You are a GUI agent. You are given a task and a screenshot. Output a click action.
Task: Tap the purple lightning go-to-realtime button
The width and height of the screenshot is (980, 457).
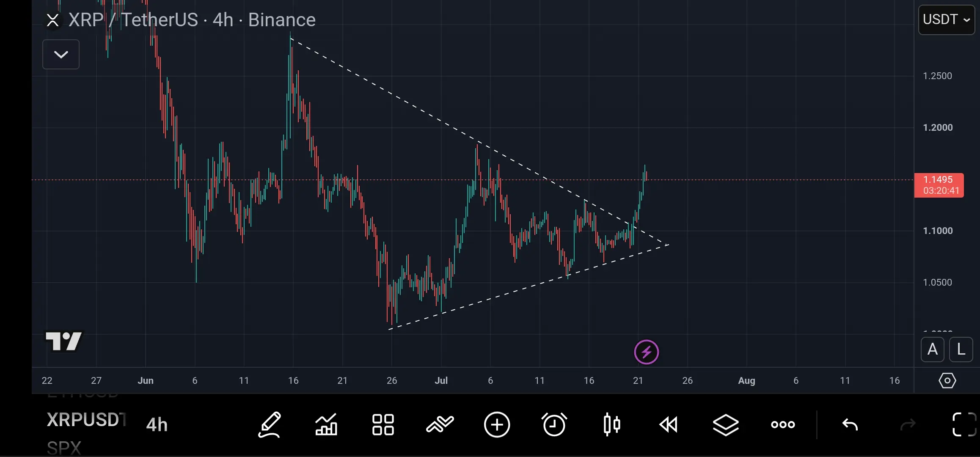[647, 352]
